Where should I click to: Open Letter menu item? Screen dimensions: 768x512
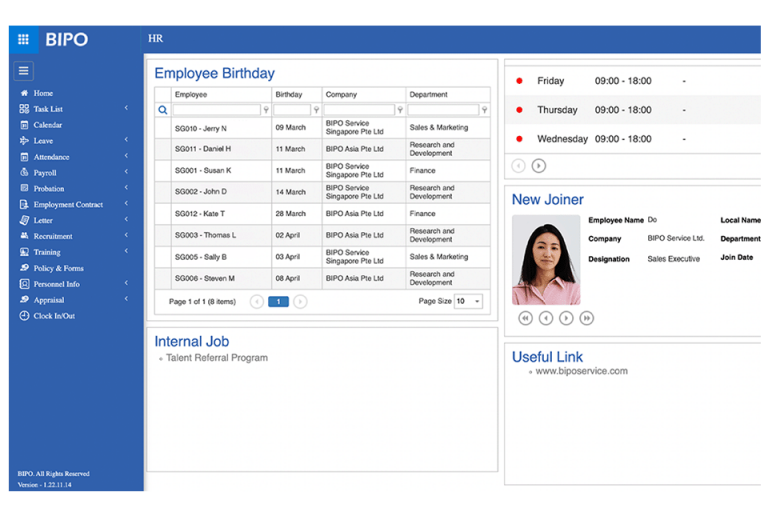[43, 220]
